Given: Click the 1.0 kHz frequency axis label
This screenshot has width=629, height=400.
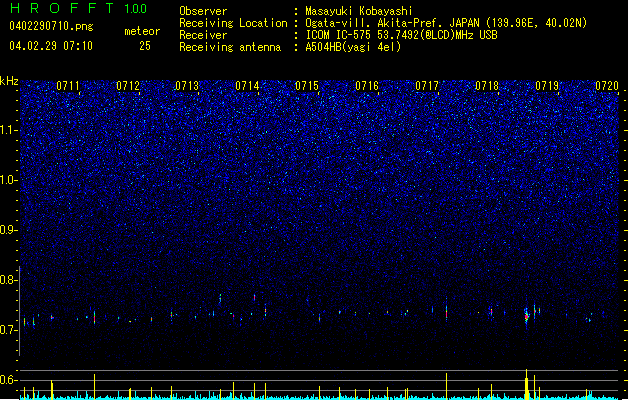Looking at the screenshot, I should [8, 180].
